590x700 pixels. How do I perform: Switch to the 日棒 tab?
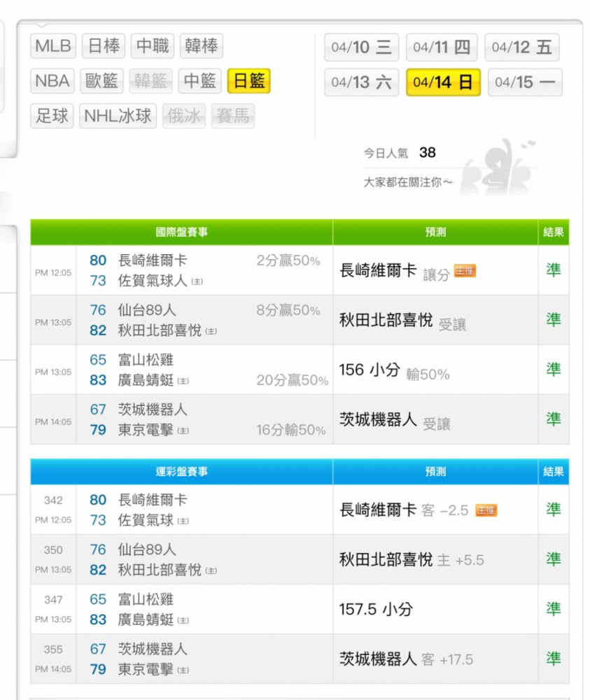point(104,46)
